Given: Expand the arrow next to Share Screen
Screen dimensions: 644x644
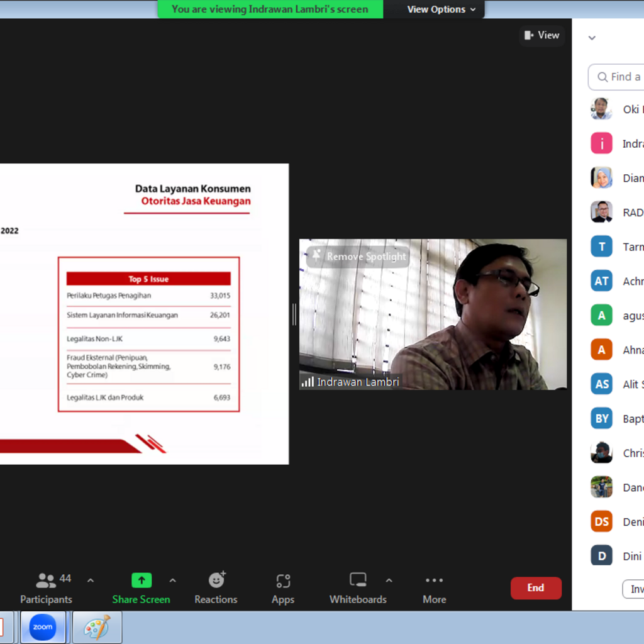Looking at the screenshot, I should pos(173,580).
